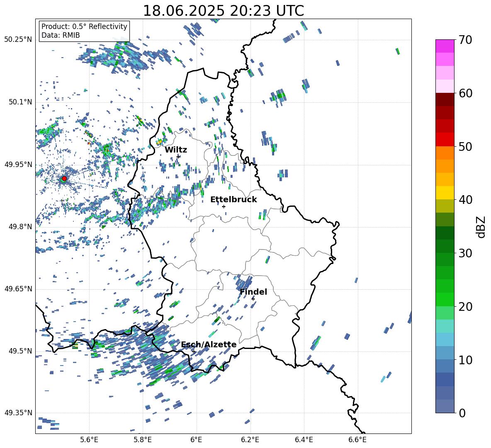Click the 6.4°E longitude label
The image size is (491, 448).
click(x=304, y=440)
